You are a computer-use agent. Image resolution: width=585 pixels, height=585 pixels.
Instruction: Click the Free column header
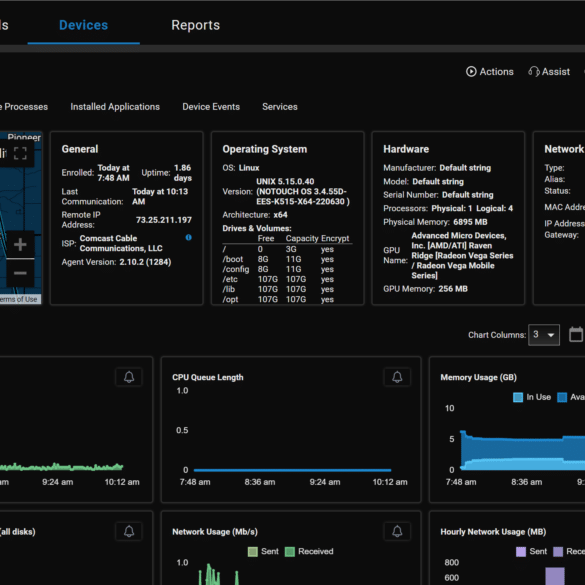pyautogui.click(x=266, y=238)
